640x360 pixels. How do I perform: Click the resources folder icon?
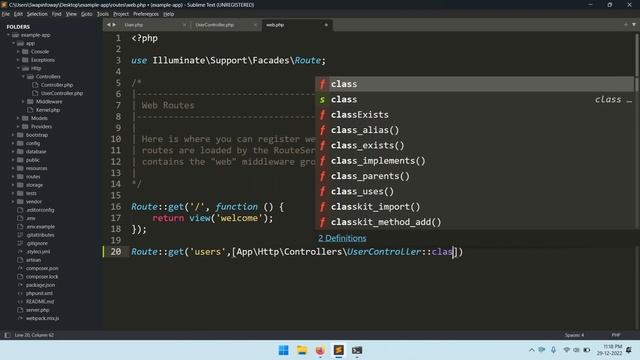pos(20,168)
